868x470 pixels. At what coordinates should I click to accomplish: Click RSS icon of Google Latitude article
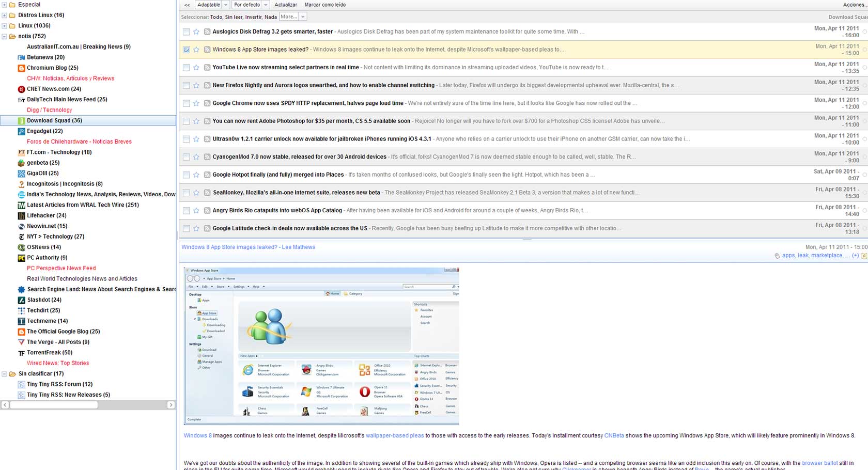[x=207, y=228]
